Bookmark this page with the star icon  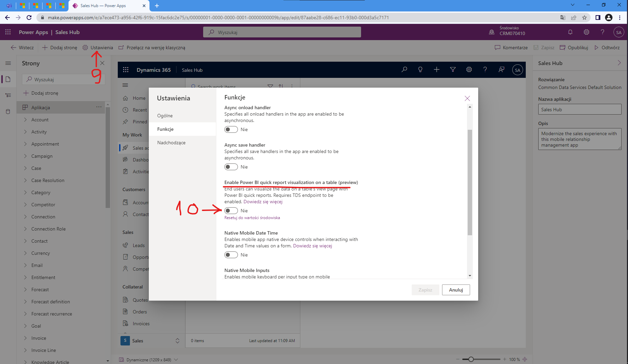pyautogui.click(x=584, y=18)
